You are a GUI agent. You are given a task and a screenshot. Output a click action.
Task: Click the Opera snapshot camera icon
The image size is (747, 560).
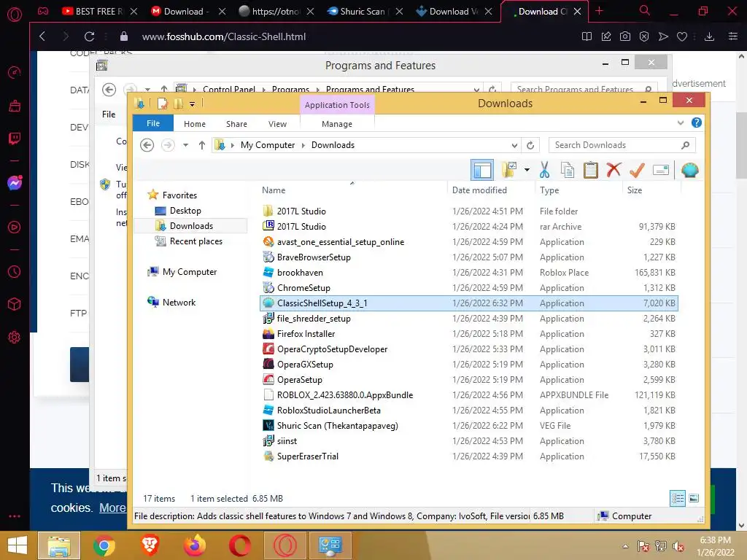(625, 36)
